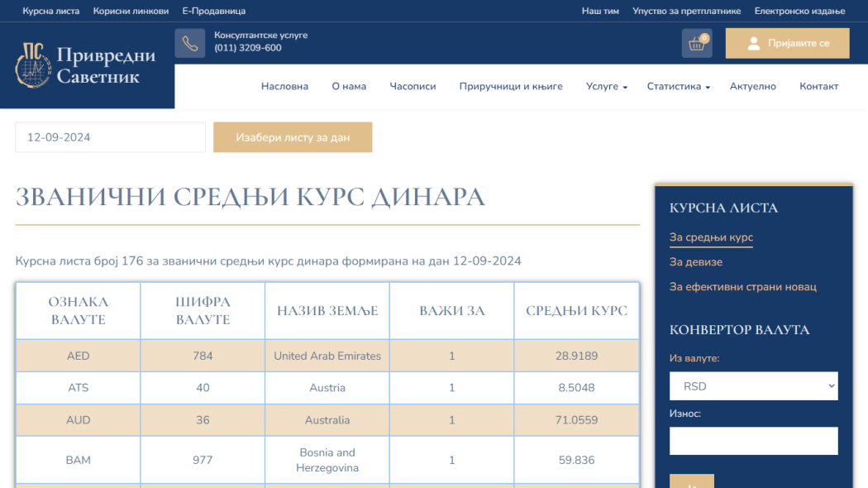
Task: Select За ефективни страни новац link
Action: 742,287
